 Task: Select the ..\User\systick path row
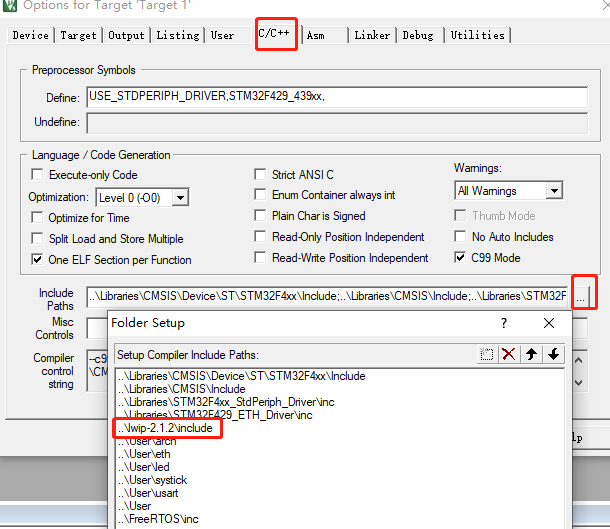pyautogui.click(x=340, y=480)
